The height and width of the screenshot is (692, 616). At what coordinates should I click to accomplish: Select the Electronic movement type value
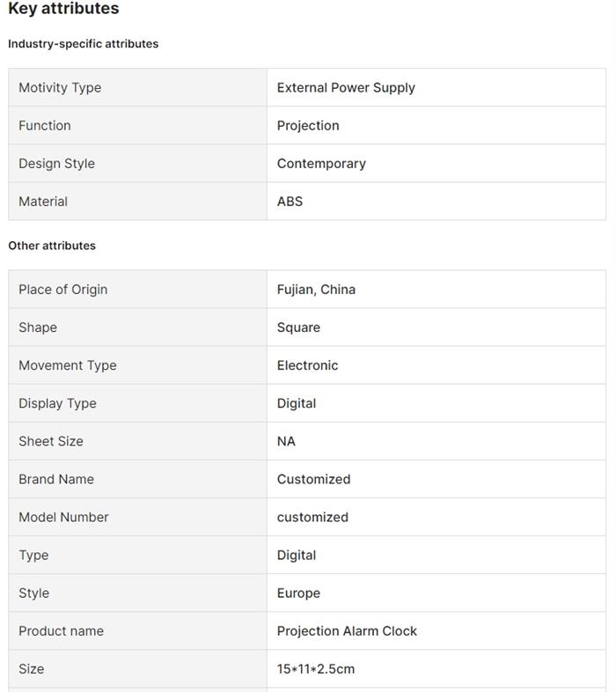(307, 364)
